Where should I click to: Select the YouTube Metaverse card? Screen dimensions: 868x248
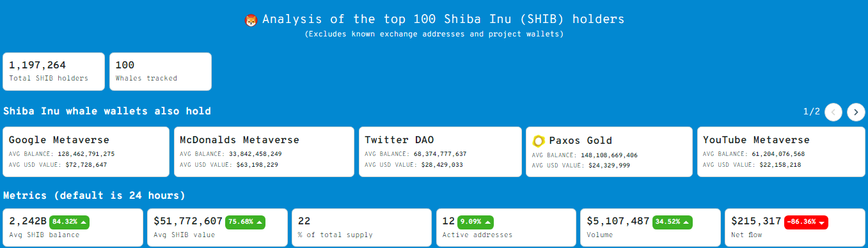(781, 151)
